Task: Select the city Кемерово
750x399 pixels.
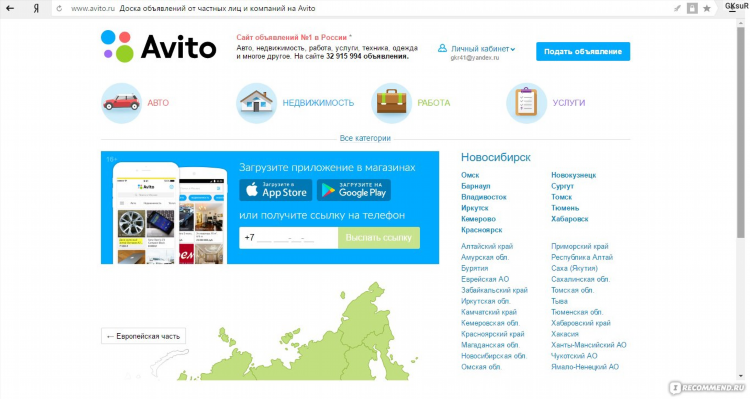Action: pos(478,219)
